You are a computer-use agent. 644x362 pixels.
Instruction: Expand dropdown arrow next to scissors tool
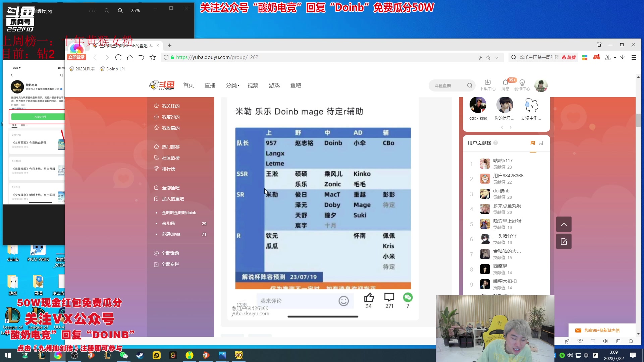pyautogui.click(x=615, y=58)
